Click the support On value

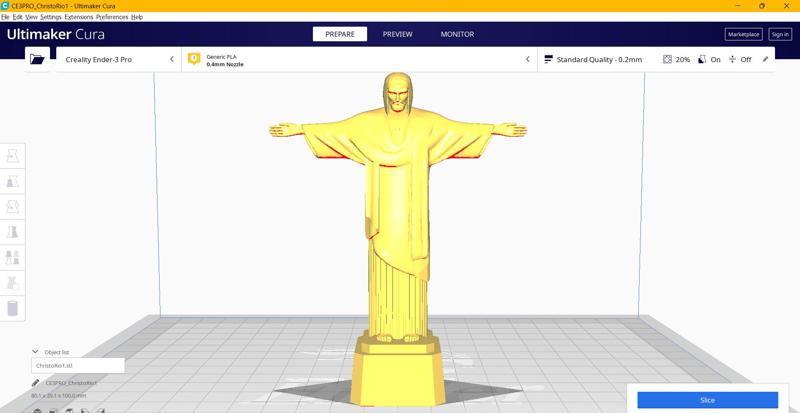(x=715, y=59)
